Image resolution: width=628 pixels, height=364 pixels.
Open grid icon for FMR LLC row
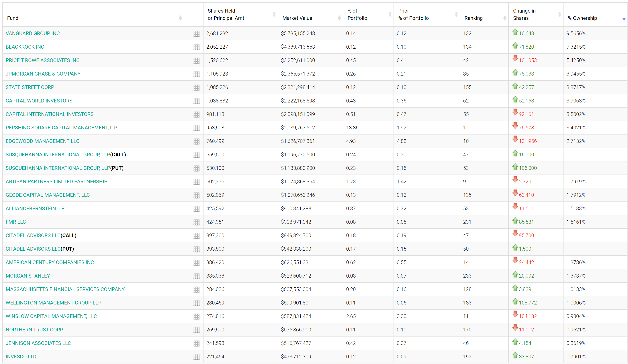click(x=196, y=222)
